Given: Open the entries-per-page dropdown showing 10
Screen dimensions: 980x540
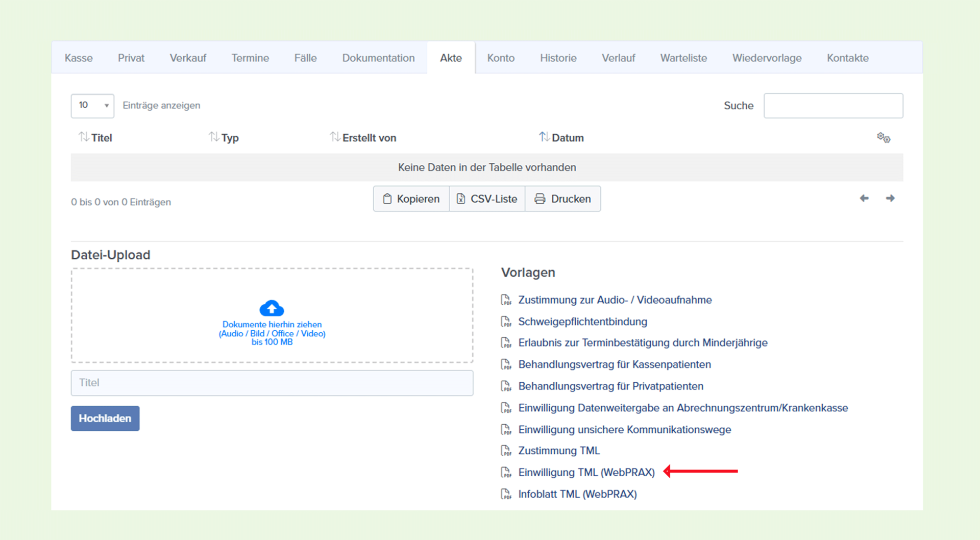Looking at the screenshot, I should coord(92,106).
